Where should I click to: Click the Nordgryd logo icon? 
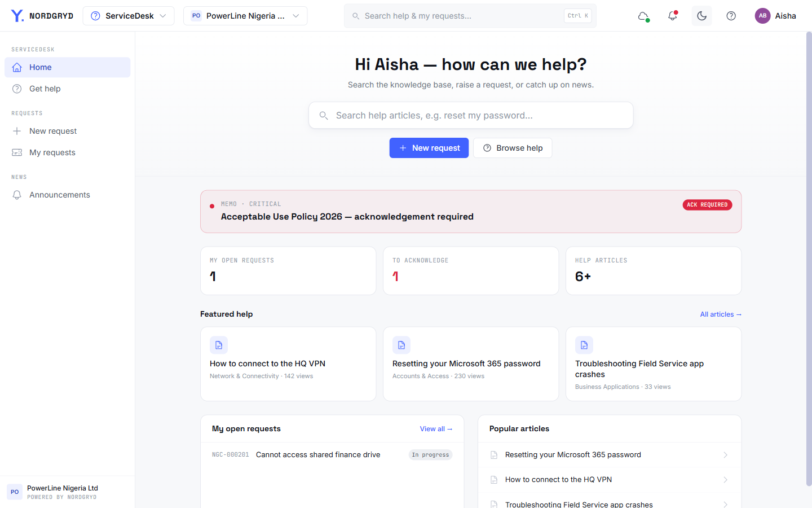pos(17,16)
